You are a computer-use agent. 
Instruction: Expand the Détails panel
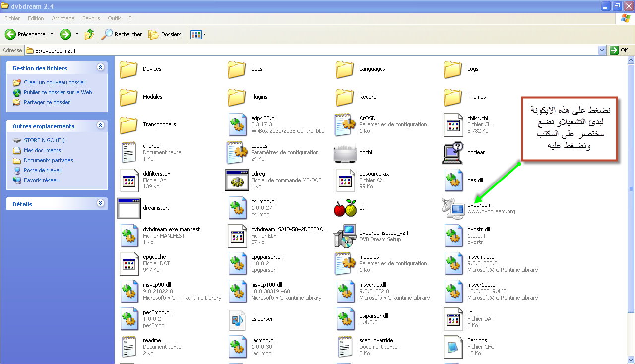[101, 203]
